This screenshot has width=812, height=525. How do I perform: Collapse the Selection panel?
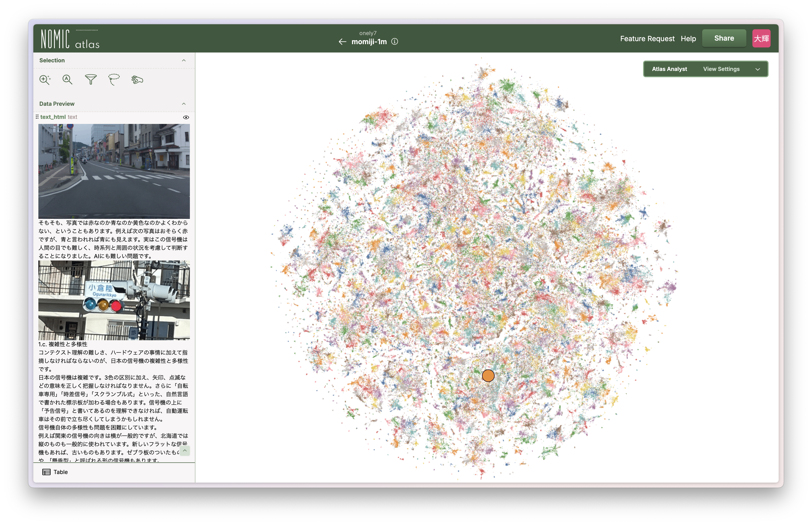(x=184, y=60)
